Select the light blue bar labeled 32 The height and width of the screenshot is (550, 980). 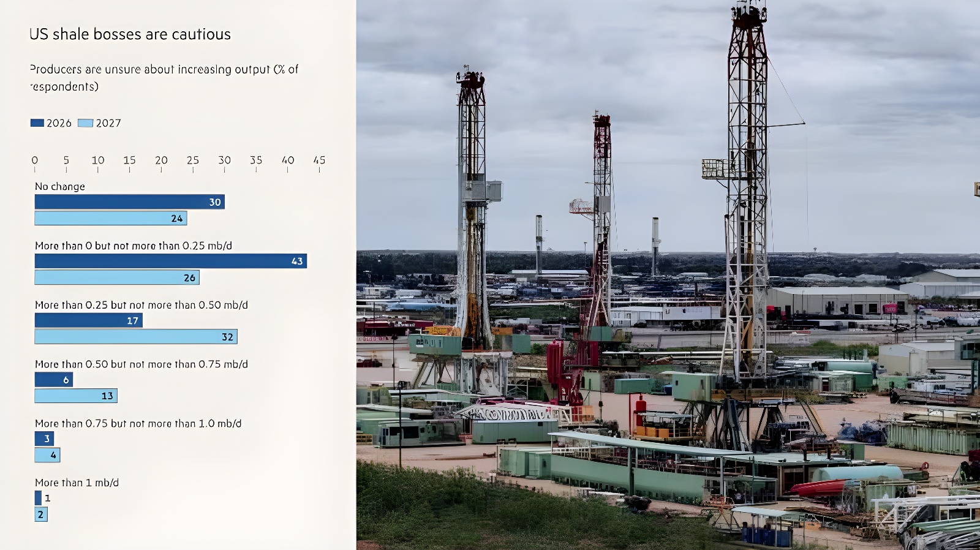point(135,337)
